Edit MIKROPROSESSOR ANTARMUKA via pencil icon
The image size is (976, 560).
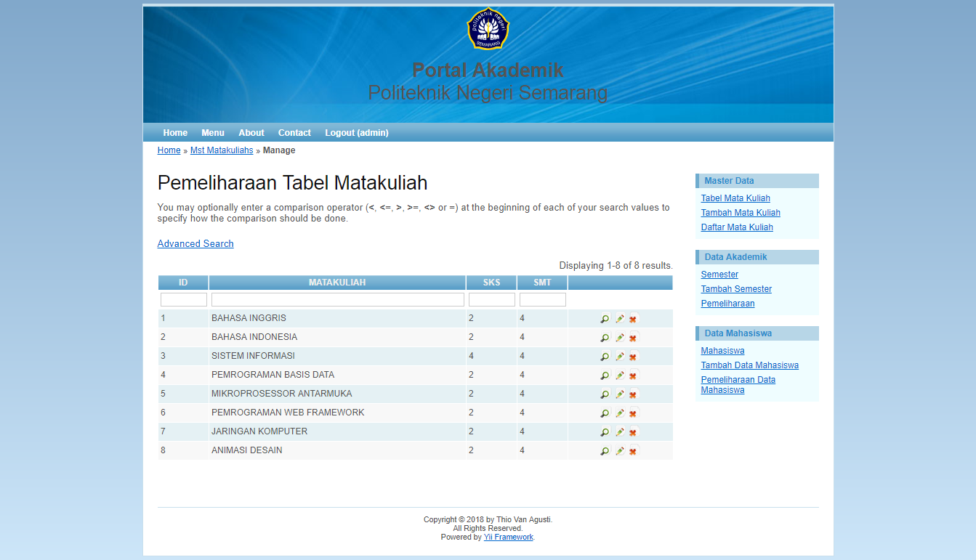(620, 394)
